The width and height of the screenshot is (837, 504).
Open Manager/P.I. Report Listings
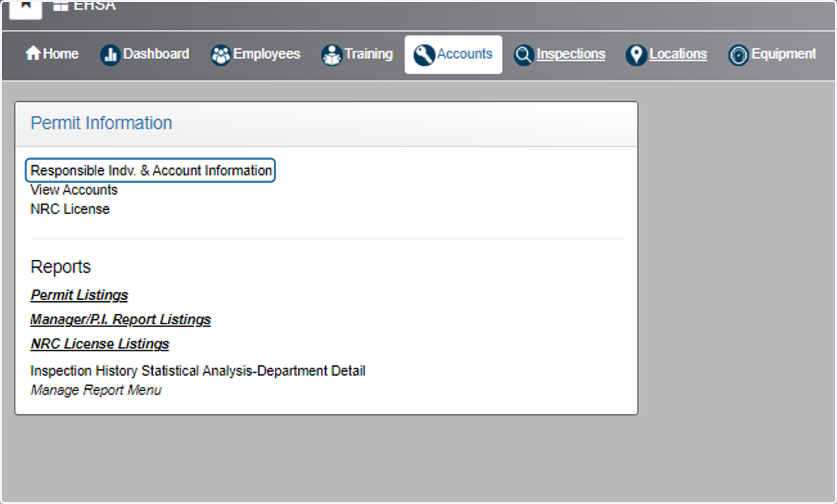tap(121, 320)
